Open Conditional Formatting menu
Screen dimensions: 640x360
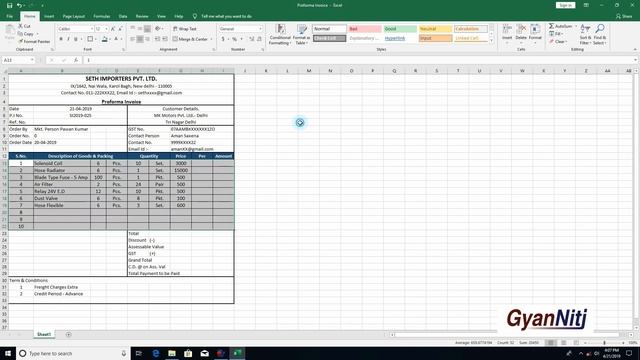280,34
